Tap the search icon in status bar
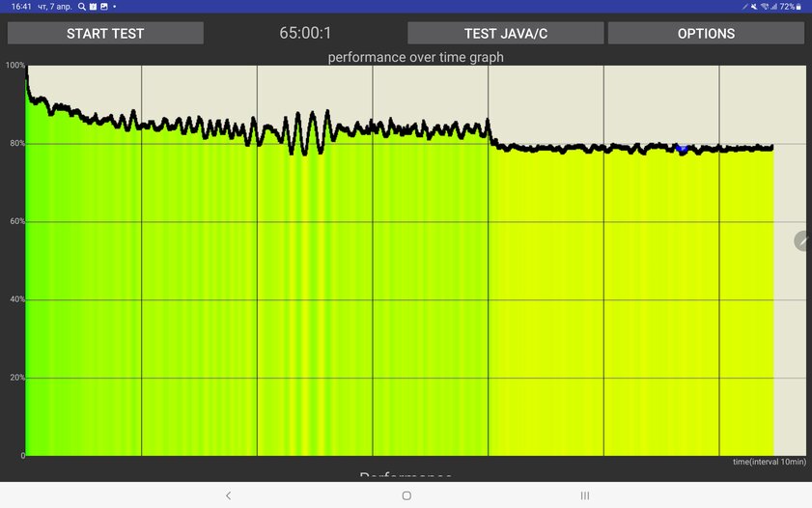 (x=82, y=7)
